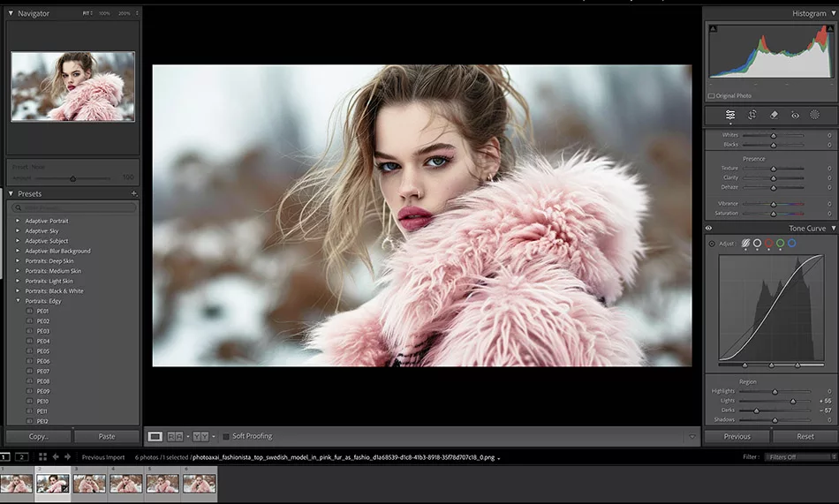839x504 pixels.
Task: Collapse the Histogram panel
Action: (x=833, y=13)
